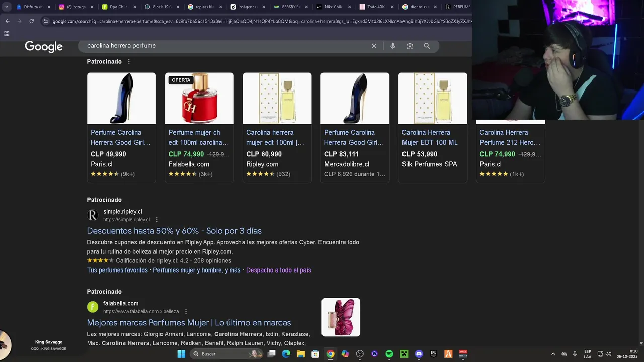
Task: Open Task View on the taskbar
Action: click(x=272, y=354)
